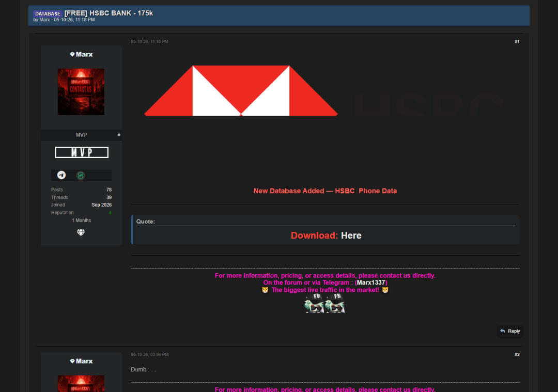Click the Reputation value 4
Image resolution: width=558 pixels, height=392 pixels.
(x=111, y=213)
